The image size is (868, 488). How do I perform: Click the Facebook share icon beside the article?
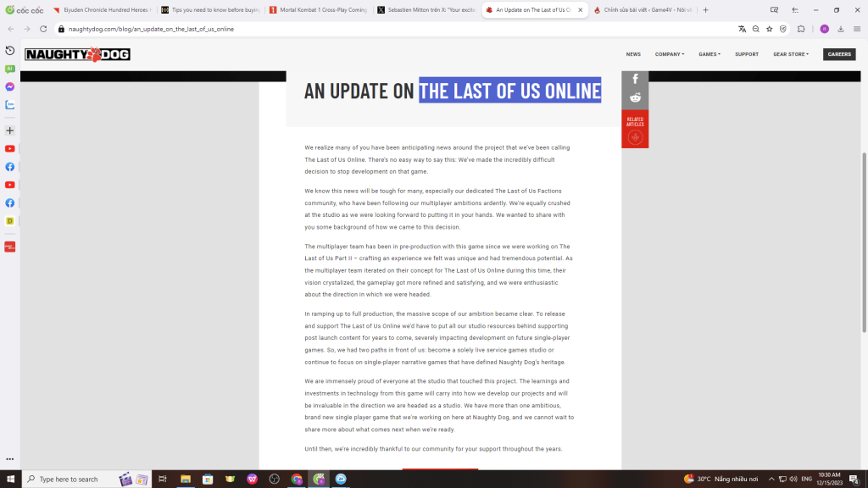tap(635, 79)
